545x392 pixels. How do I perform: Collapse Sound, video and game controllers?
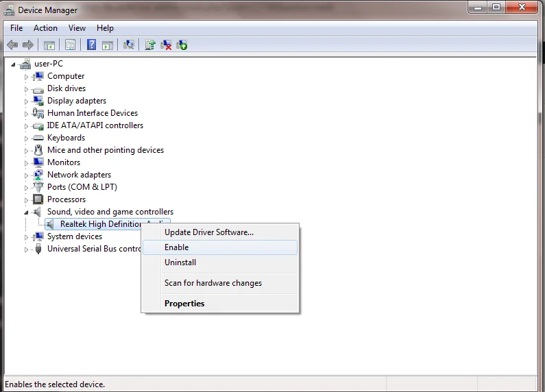pyautogui.click(x=26, y=212)
